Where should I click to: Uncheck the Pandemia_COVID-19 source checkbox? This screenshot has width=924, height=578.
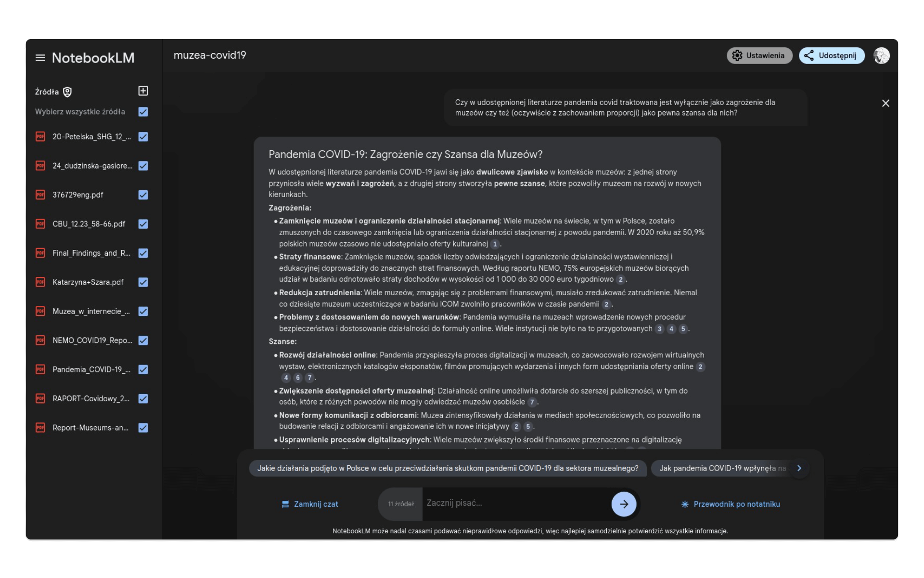[x=143, y=369]
